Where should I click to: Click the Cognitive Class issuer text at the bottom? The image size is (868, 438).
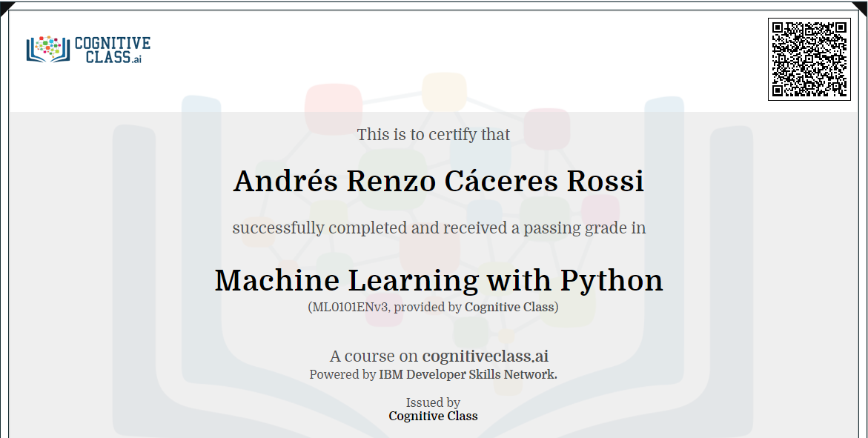434,417
